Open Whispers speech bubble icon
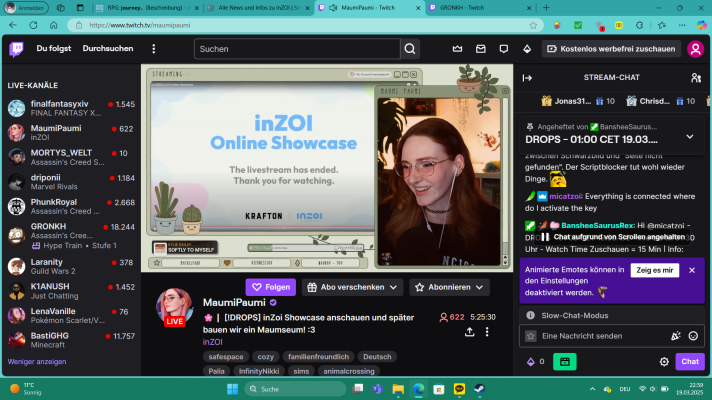Image resolution: width=712 pixels, height=400 pixels. tap(504, 49)
